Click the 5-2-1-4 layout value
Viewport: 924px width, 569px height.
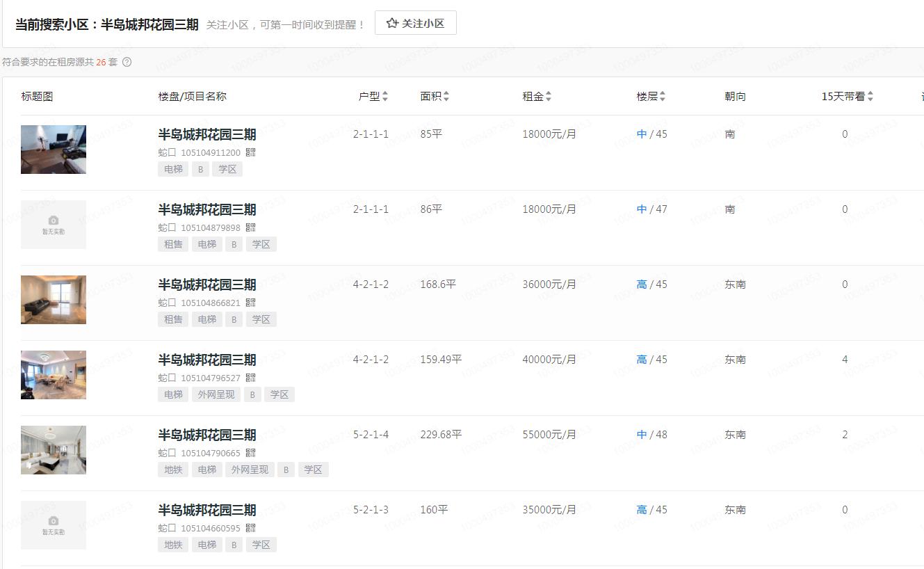(x=371, y=435)
